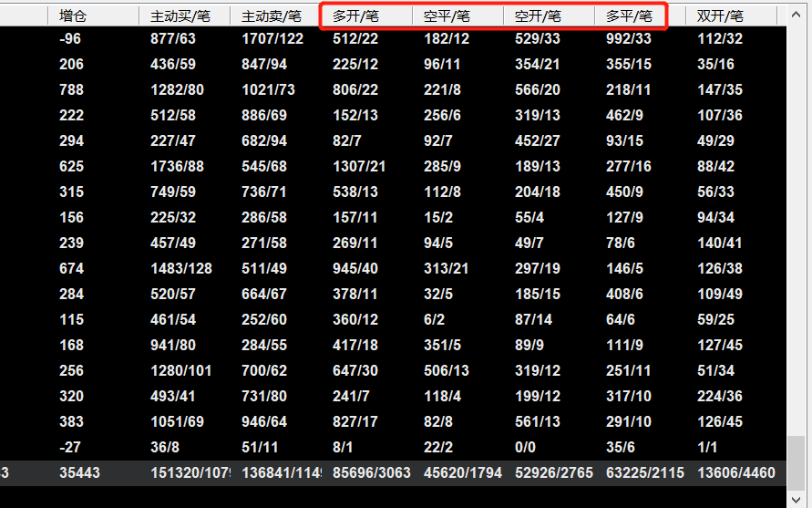
Task: Select the cell 112/32
Action: [720, 38]
